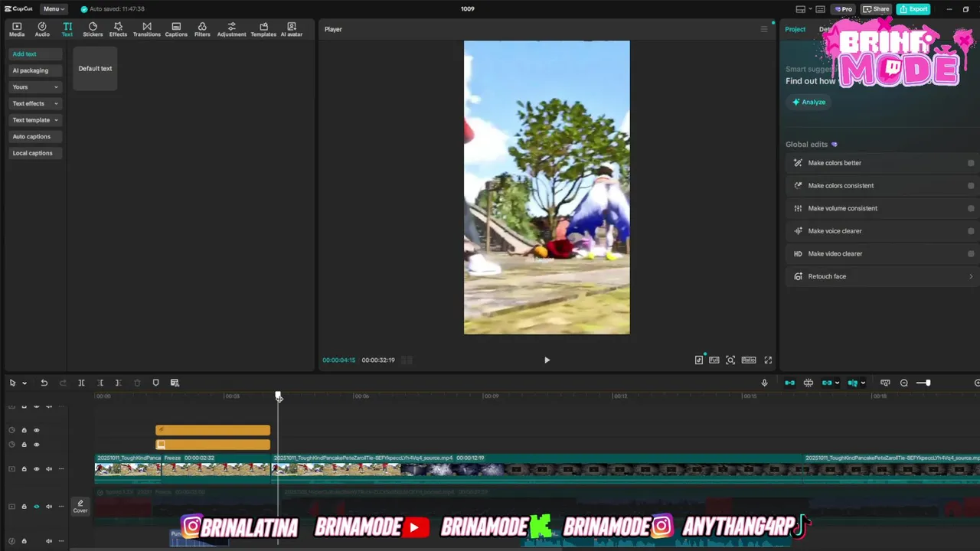
Task: Open the Captions tab
Action: pos(176,29)
